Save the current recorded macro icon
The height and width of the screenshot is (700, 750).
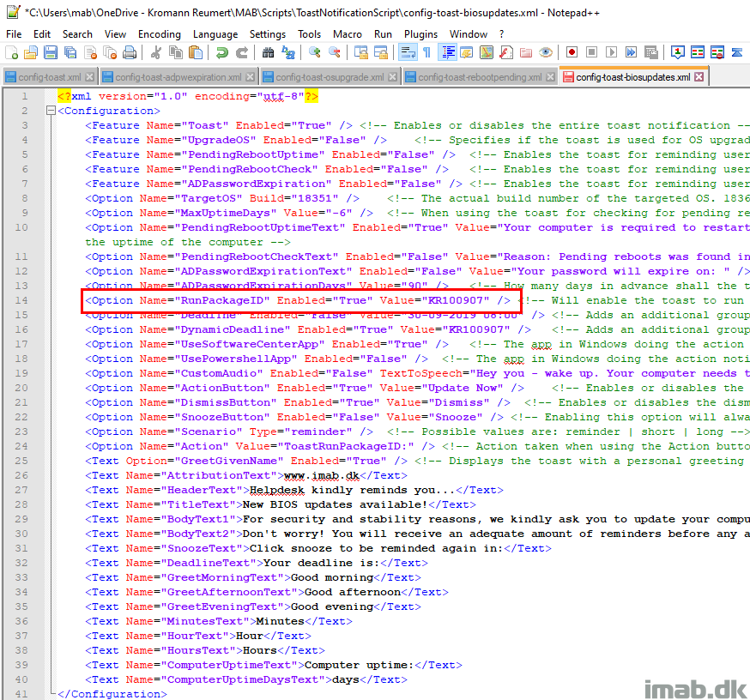click(651, 52)
